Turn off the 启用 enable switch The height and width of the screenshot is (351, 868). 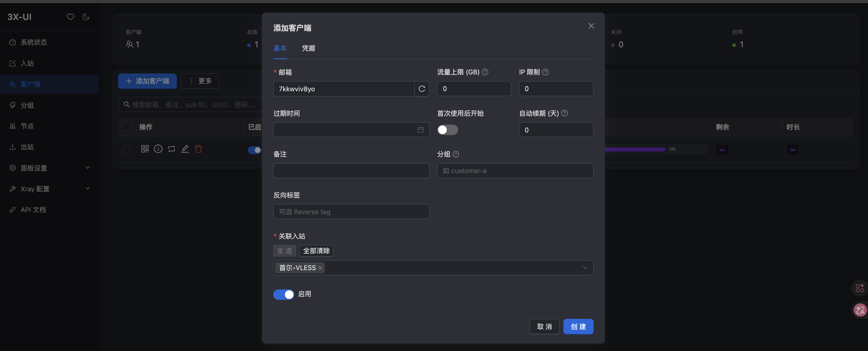pyautogui.click(x=283, y=294)
